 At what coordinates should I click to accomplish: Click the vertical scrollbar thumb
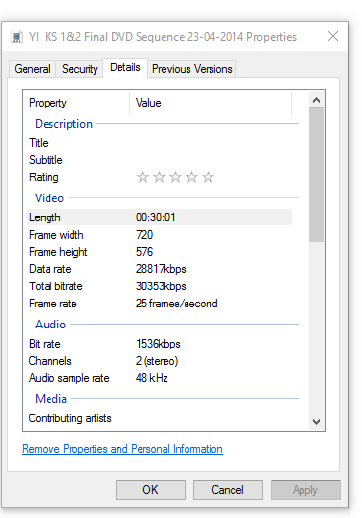tap(316, 174)
